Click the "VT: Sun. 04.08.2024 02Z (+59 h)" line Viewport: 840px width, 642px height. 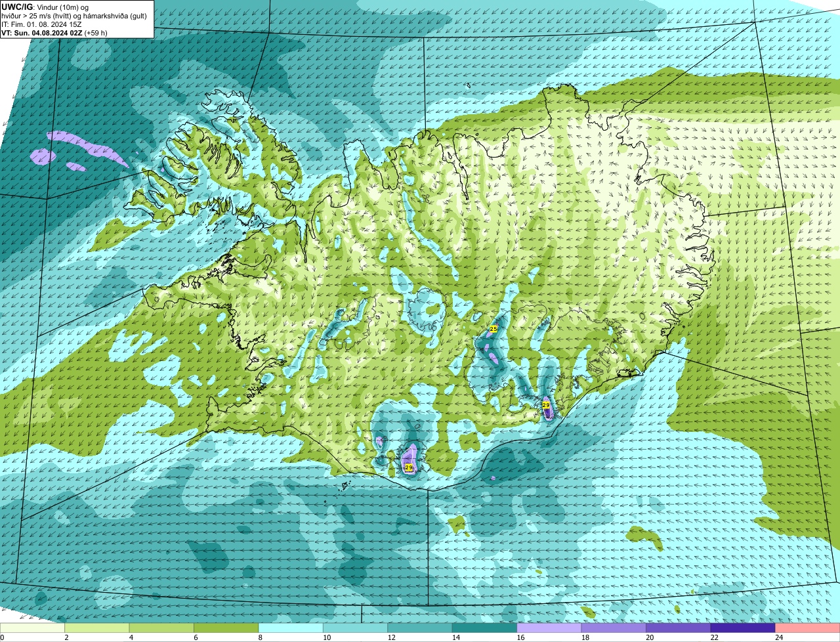coord(54,33)
